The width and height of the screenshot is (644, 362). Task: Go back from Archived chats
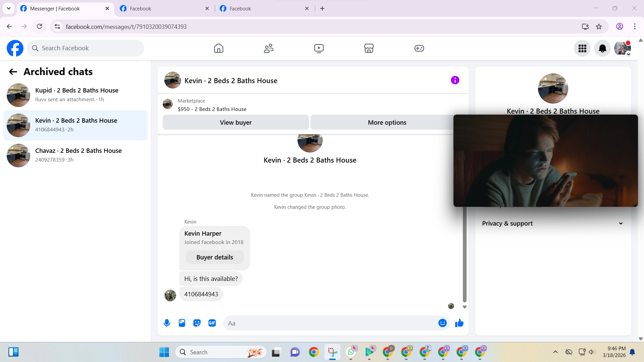click(13, 72)
